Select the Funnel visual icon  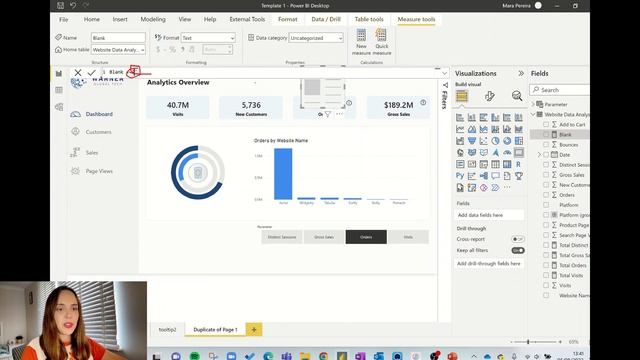coord(472,141)
